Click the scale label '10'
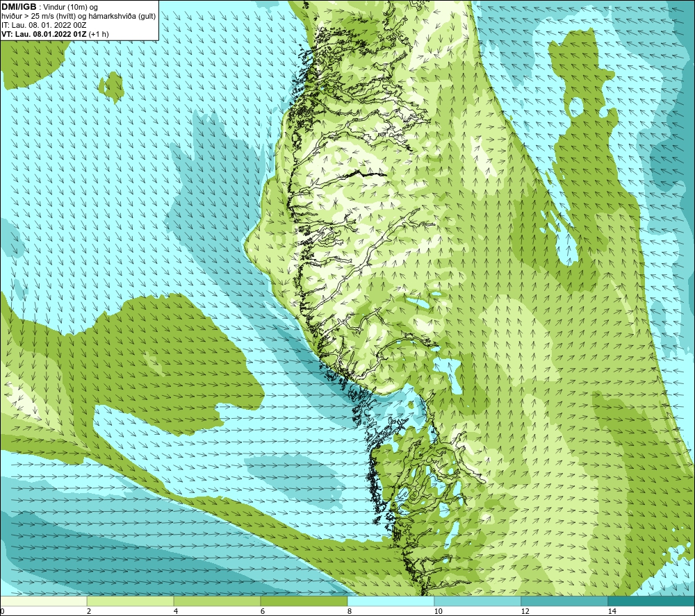The image size is (695, 616). (x=439, y=611)
